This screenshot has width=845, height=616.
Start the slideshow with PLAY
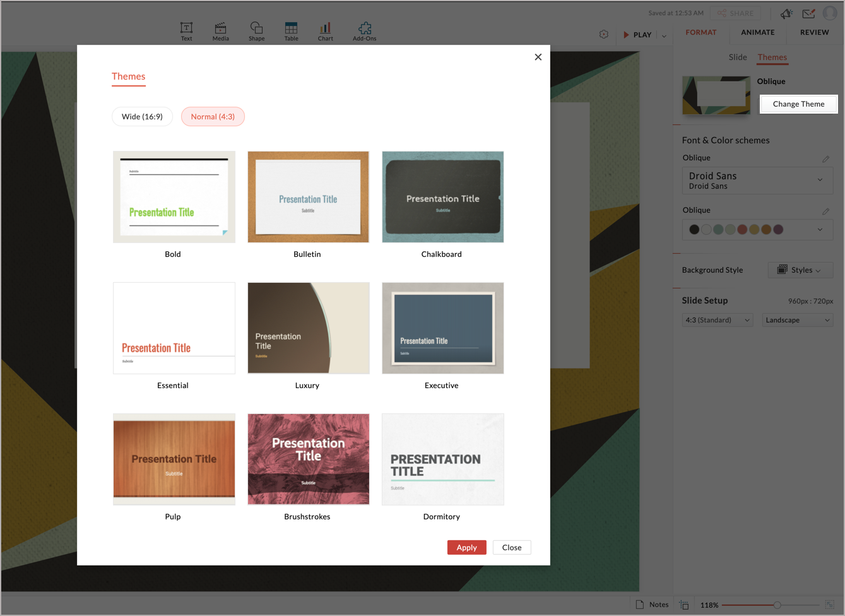637,35
